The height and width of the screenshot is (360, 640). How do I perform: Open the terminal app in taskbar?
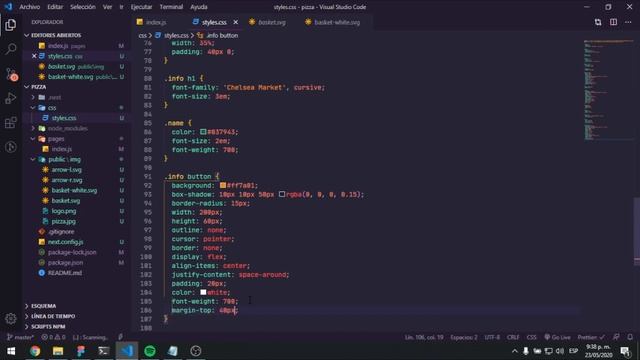(104, 351)
